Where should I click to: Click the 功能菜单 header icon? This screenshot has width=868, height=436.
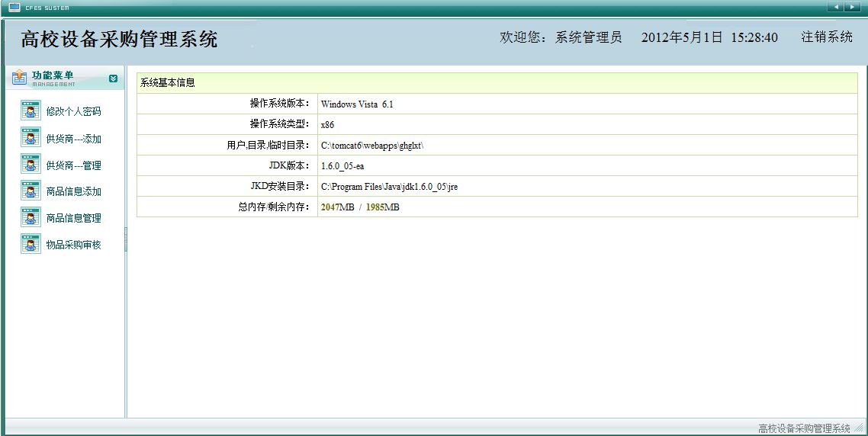[x=19, y=77]
